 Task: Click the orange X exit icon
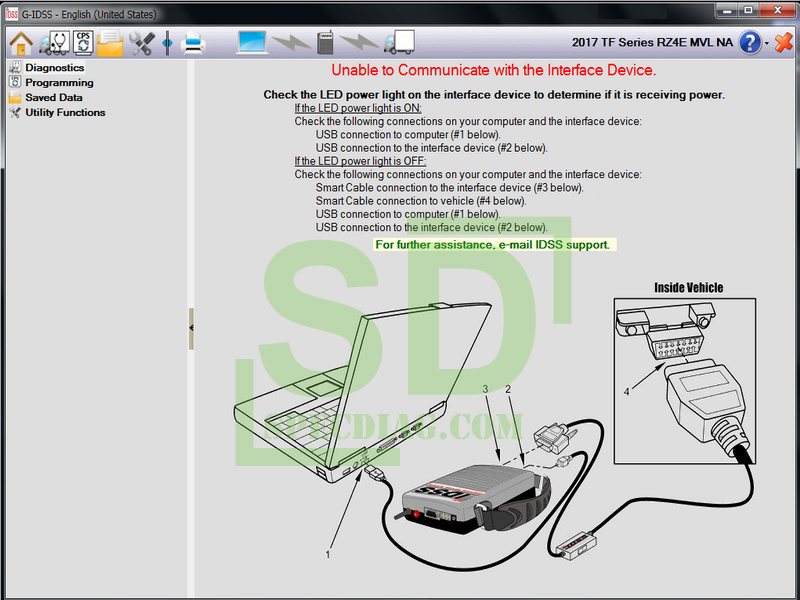coord(784,43)
